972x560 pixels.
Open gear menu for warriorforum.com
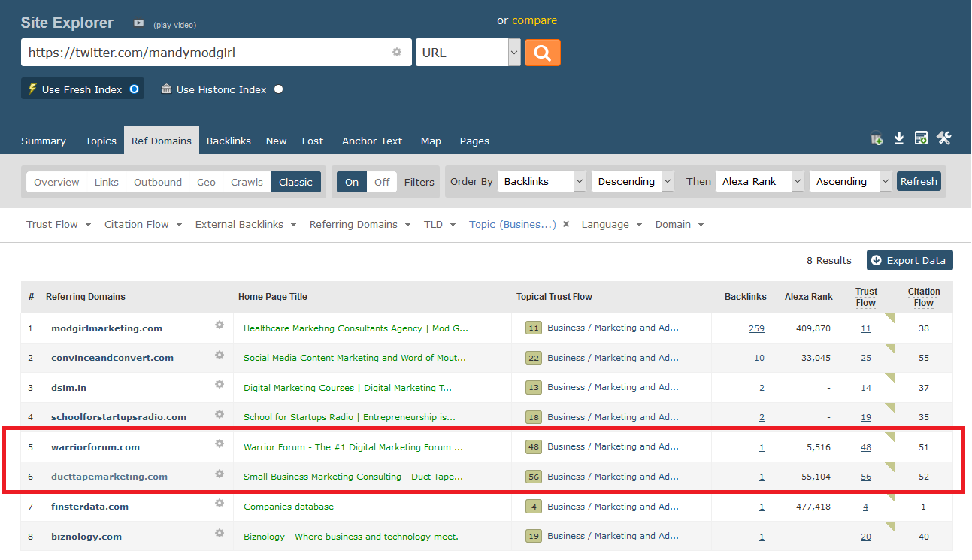(220, 443)
